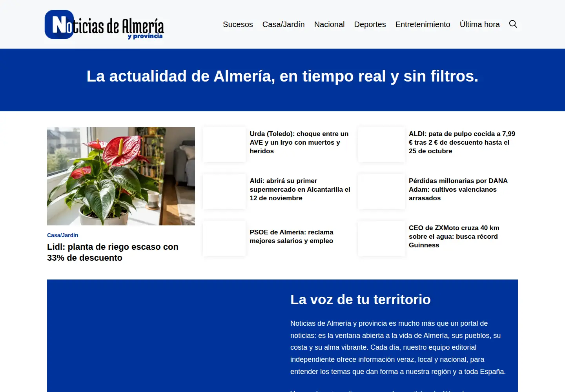This screenshot has height=392, width=565.
Task: View the Última hora section
Action: 479,24
